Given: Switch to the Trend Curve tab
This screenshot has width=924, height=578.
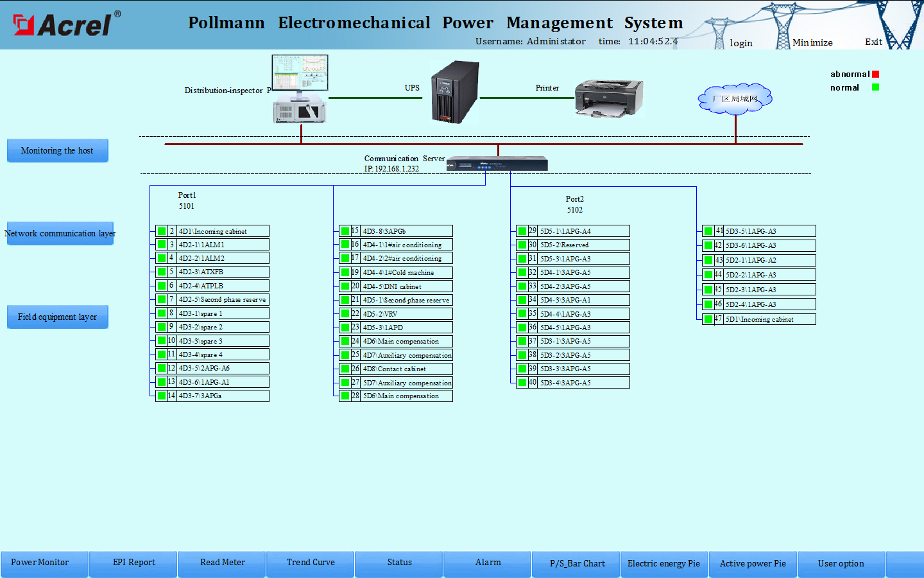Looking at the screenshot, I should click(x=311, y=563).
